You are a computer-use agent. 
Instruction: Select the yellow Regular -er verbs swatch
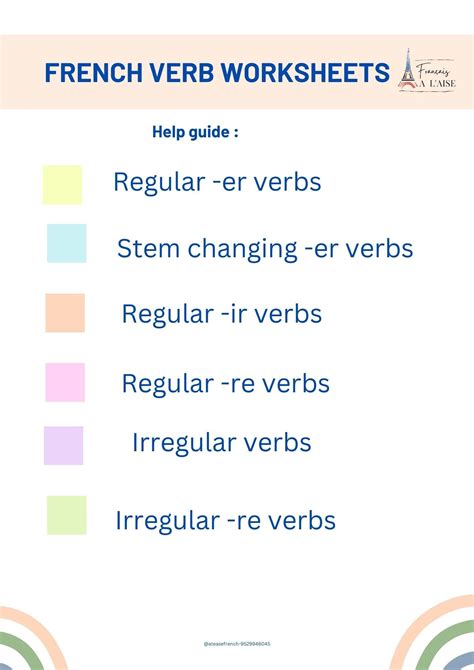coord(62,185)
